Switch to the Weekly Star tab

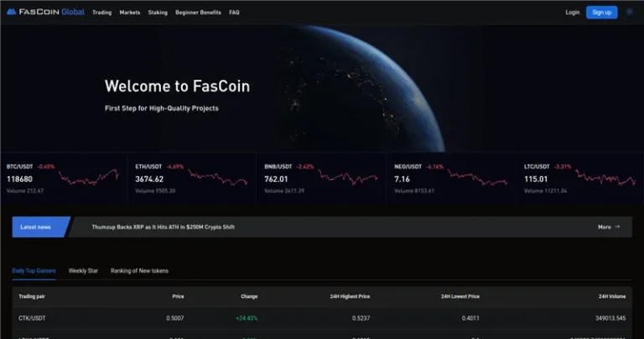point(83,271)
